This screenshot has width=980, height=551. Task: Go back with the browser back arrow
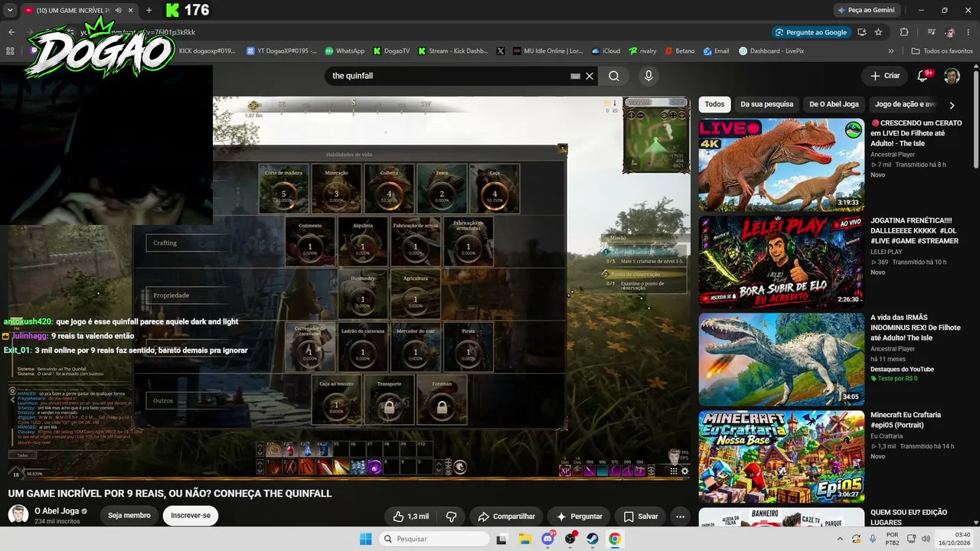click(x=11, y=32)
